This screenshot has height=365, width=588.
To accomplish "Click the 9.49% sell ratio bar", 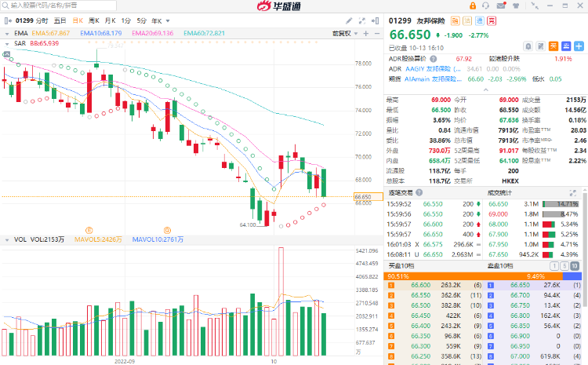I will coord(572,276).
